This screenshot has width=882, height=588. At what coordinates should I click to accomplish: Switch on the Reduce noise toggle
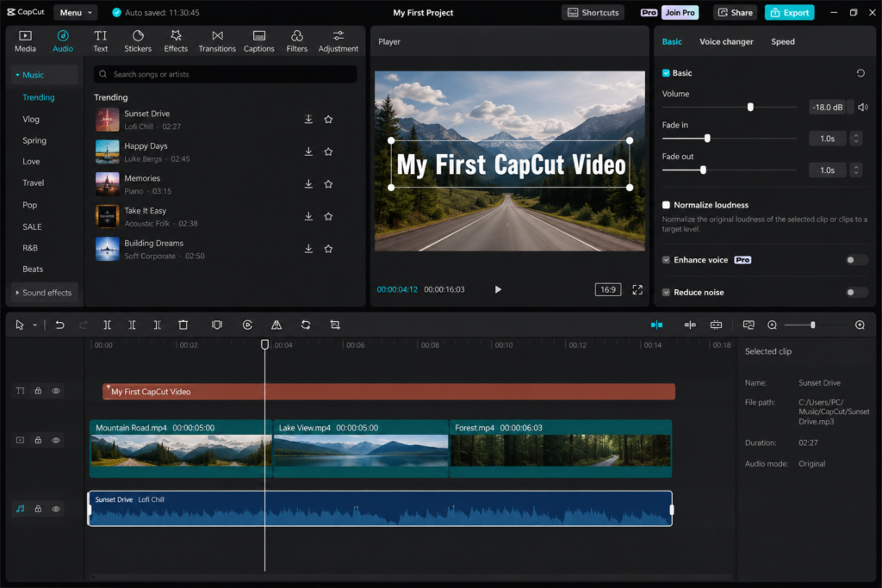click(x=857, y=293)
